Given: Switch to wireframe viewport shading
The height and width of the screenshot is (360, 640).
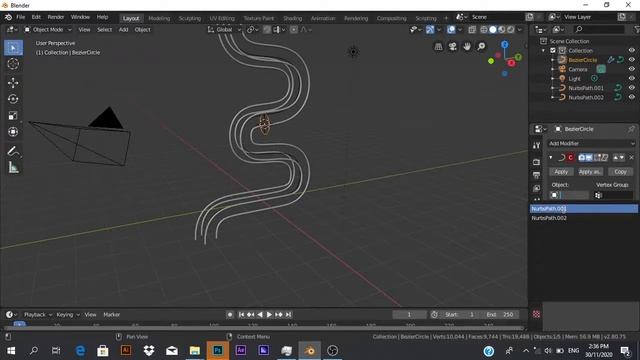Looking at the screenshot, I should (x=484, y=30).
